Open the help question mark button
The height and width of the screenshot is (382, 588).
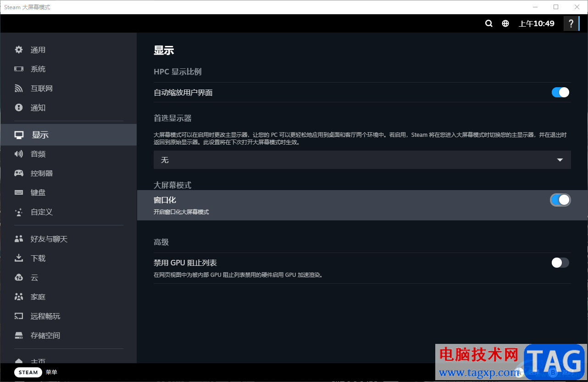click(571, 24)
